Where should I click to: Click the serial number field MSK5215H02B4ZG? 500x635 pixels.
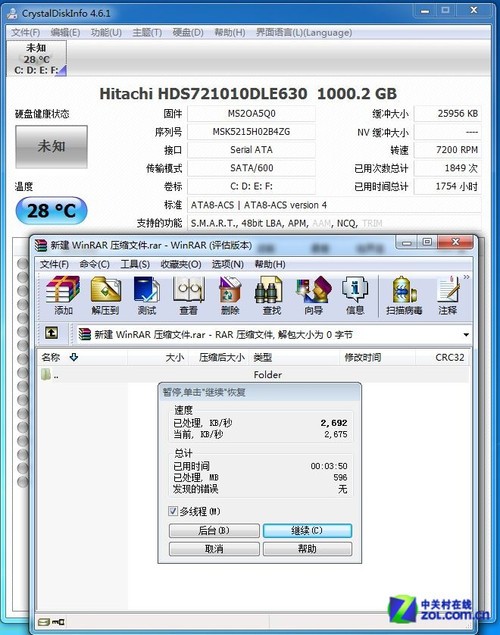point(251,132)
